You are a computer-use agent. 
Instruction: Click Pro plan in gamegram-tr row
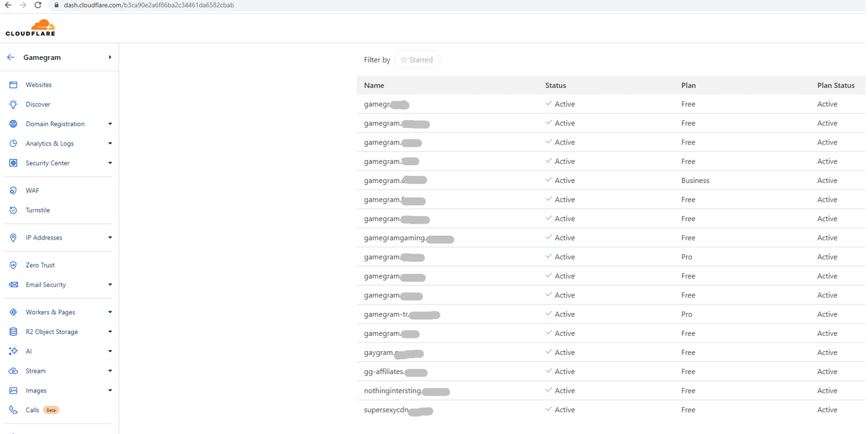click(687, 314)
